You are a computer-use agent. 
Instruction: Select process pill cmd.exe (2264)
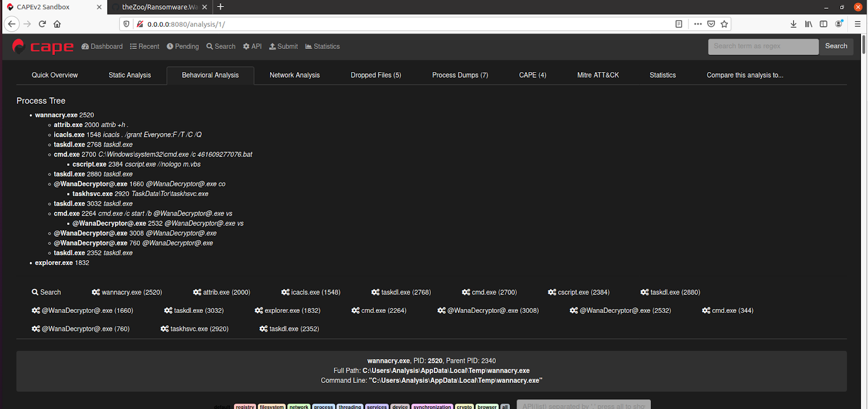[379, 311]
